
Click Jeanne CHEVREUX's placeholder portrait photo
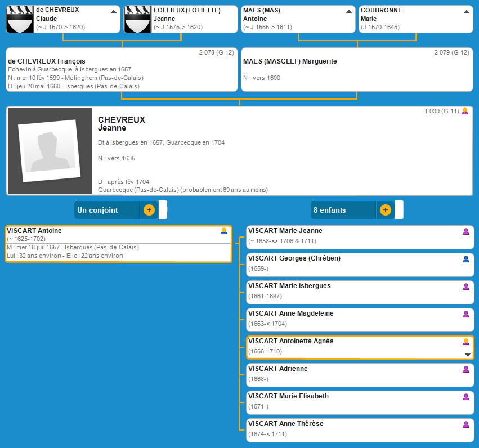click(50, 151)
